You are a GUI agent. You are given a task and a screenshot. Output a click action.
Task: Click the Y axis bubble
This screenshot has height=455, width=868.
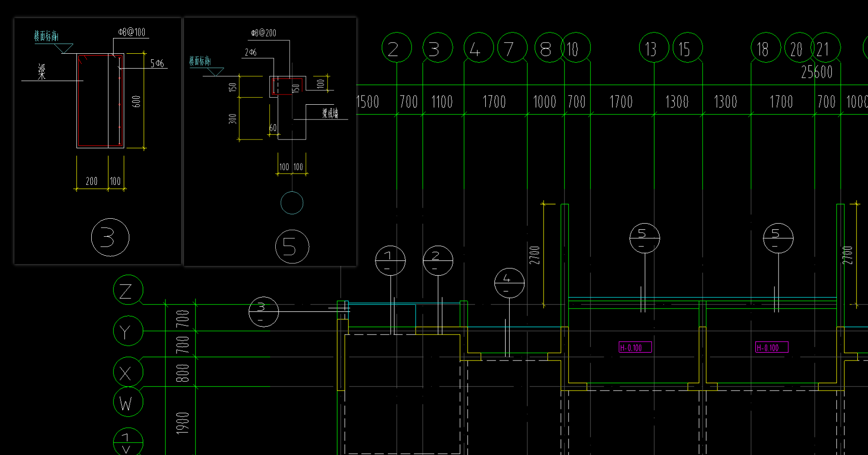(128, 331)
